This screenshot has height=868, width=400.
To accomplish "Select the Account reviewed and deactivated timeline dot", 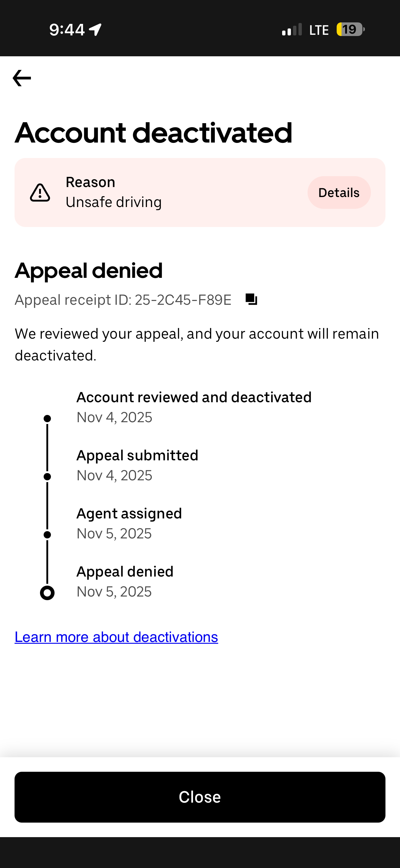I will (47, 419).
